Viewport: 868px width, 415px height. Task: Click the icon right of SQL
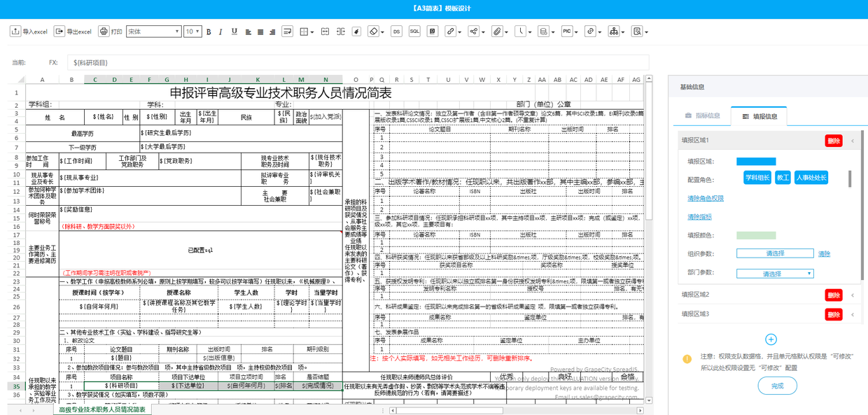[433, 31]
